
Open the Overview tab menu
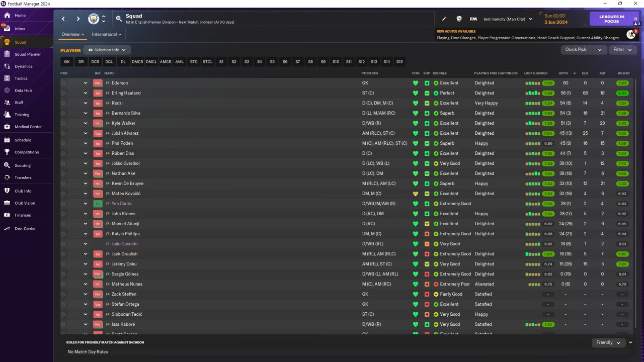click(x=72, y=35)
